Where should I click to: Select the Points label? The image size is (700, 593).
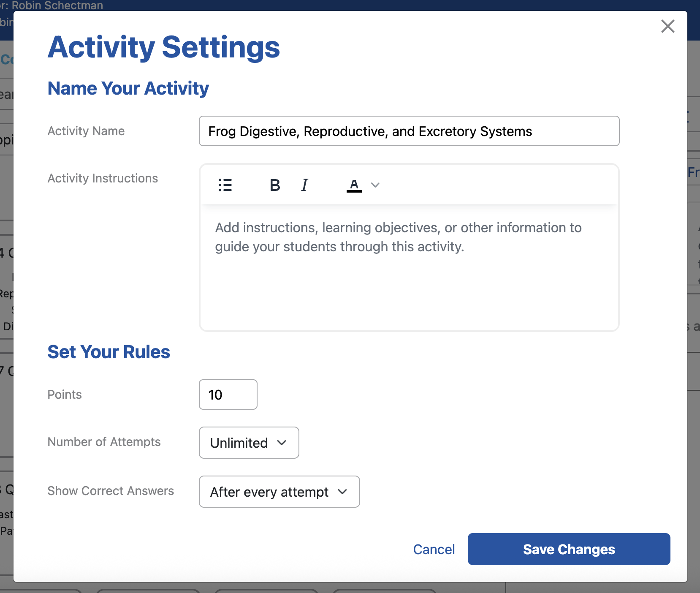tap(64, 394)
